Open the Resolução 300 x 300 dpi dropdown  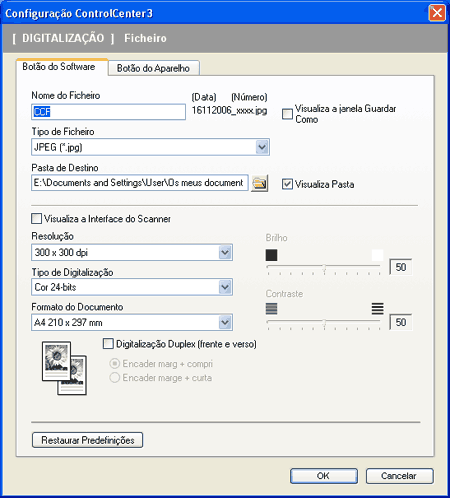click(225, 252)
